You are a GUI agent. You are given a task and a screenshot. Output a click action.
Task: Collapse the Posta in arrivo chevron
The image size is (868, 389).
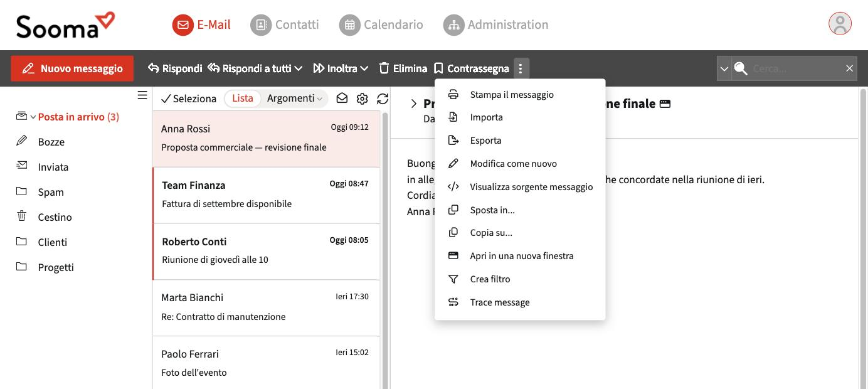[33, 117]
